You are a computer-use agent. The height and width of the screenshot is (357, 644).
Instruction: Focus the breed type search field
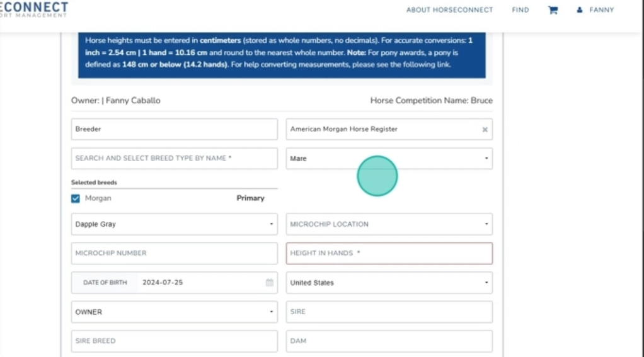tap(175, 159)
